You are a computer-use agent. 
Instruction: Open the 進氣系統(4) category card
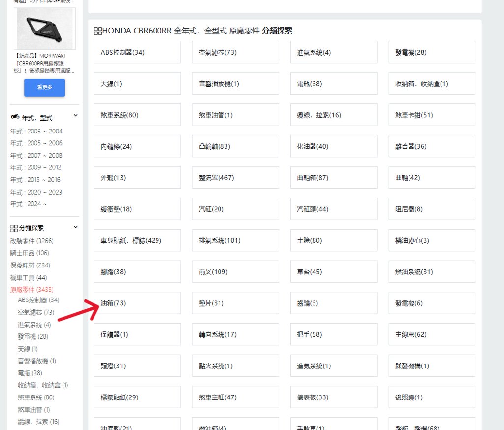click(x=334, y=52)
